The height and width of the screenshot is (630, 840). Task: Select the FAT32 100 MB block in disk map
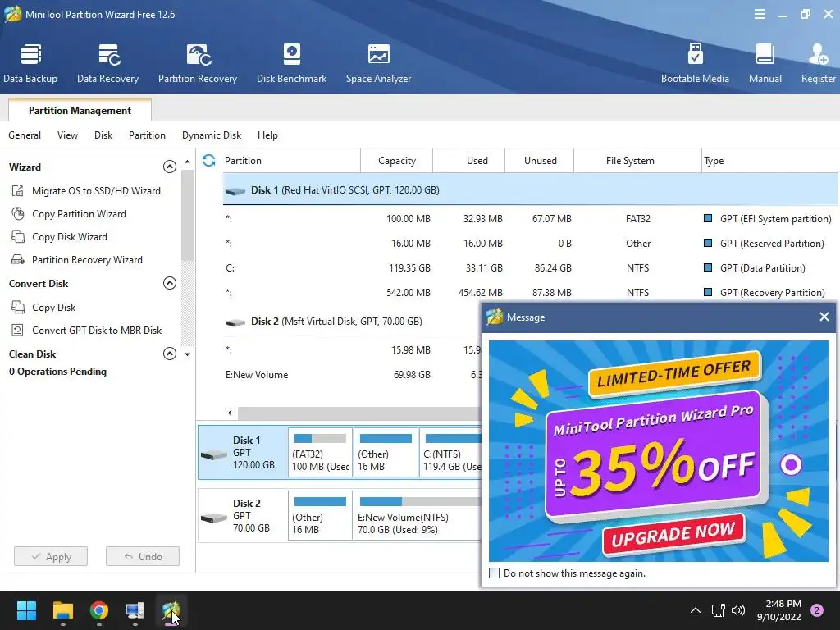pyautogui.click(x=321, y=452)
